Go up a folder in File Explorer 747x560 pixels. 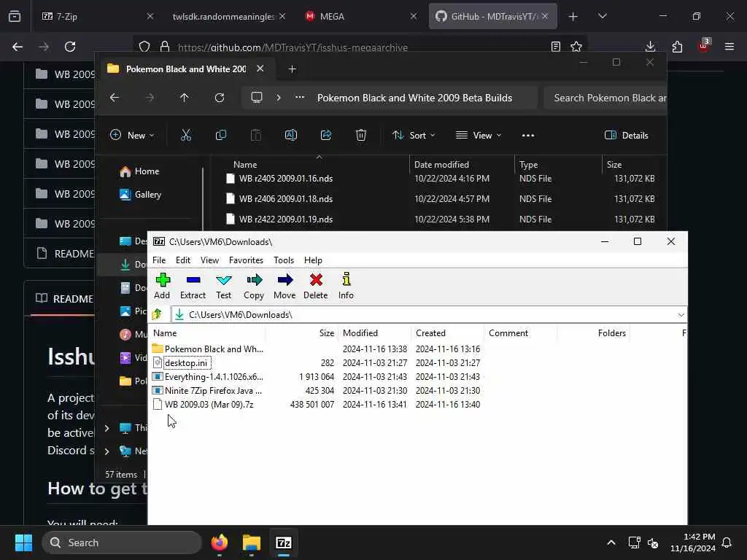pos(185,98)
